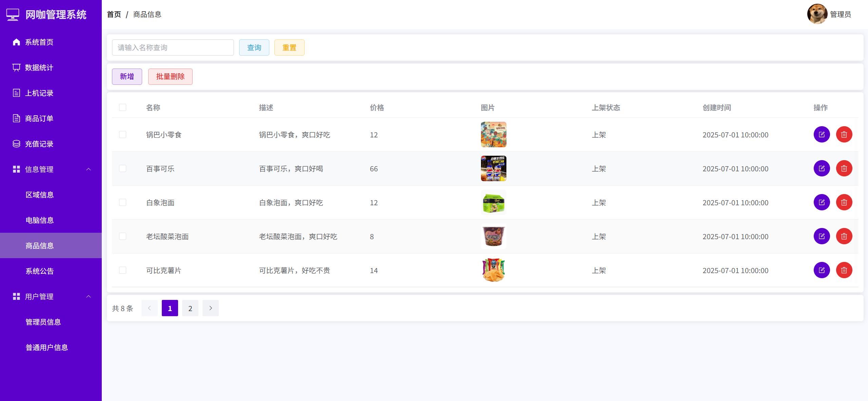Click the admin avatar picture
868x401 pixels.
817,14
